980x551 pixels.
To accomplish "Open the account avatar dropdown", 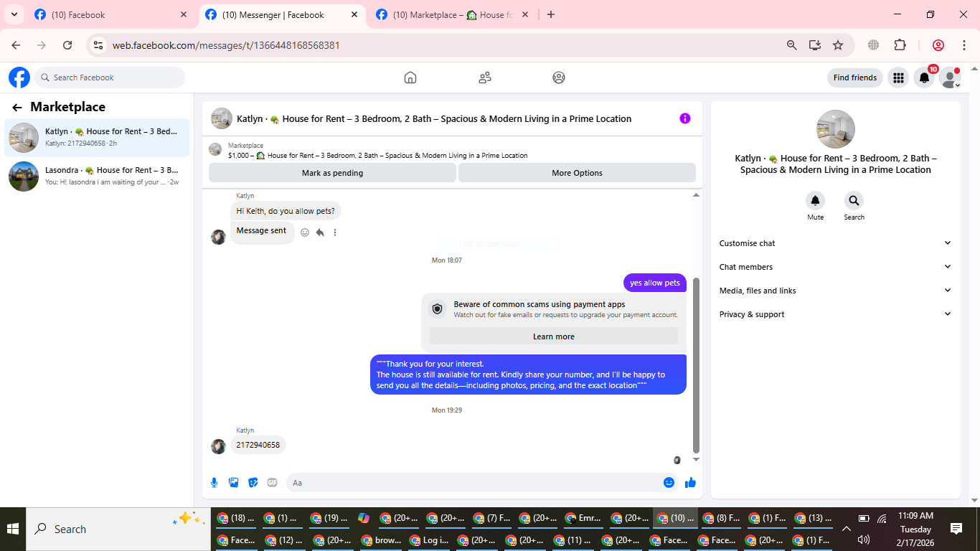I will coord(951,77).
